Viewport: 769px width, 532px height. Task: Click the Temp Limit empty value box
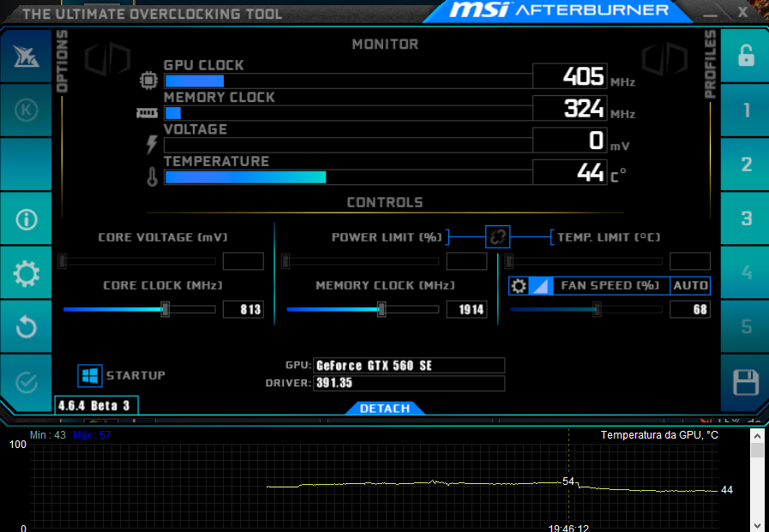click(x=690, y=261)
